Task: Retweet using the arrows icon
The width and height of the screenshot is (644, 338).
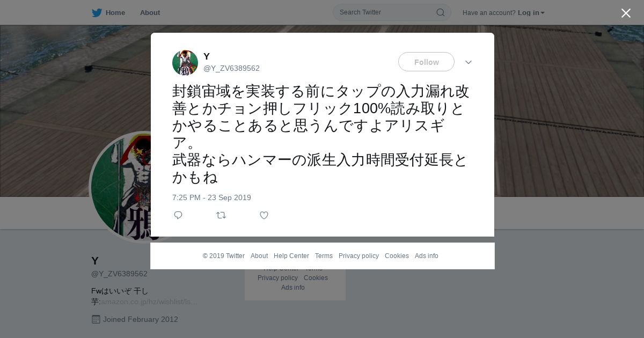Action: point(221,215)
